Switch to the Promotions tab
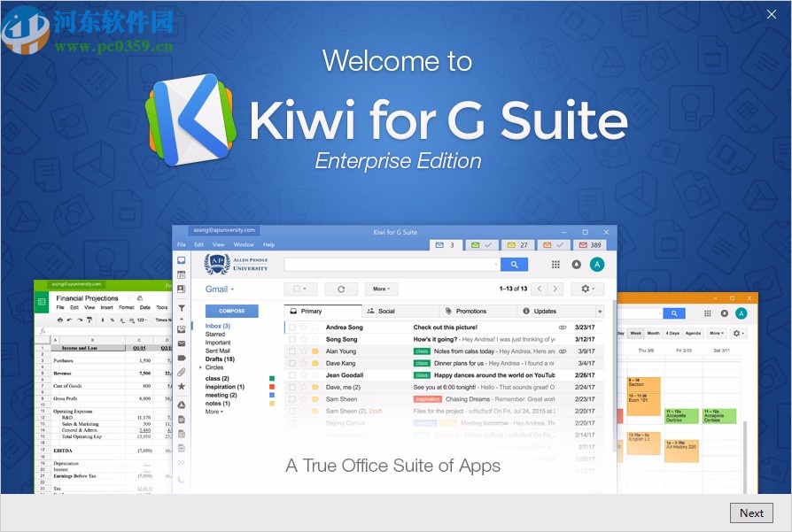792x532 pixels. click(470, 311)
